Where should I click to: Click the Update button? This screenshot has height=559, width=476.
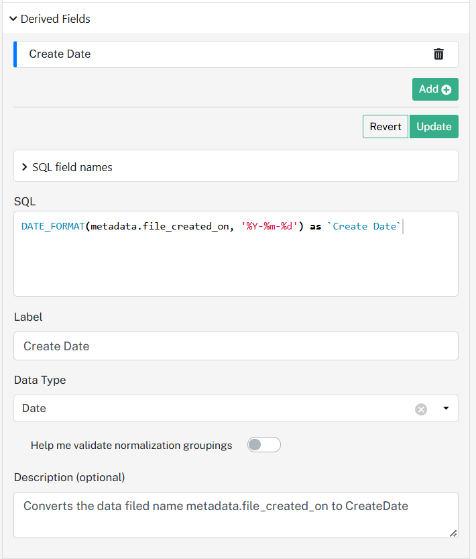434,126
